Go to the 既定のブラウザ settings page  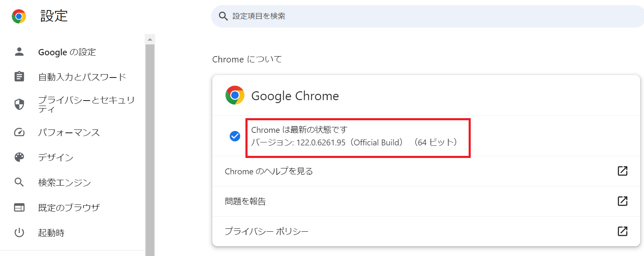pyautogui.click(x=69, y=207)
